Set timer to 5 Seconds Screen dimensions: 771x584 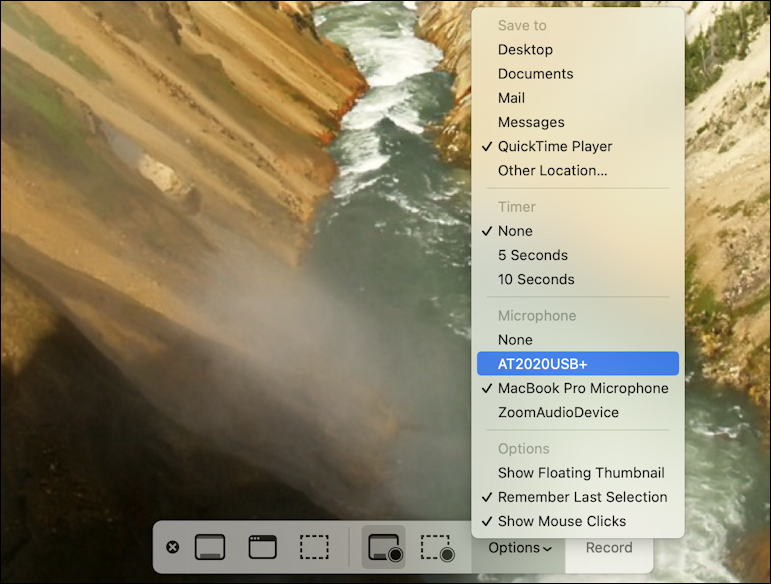point(578,255)
